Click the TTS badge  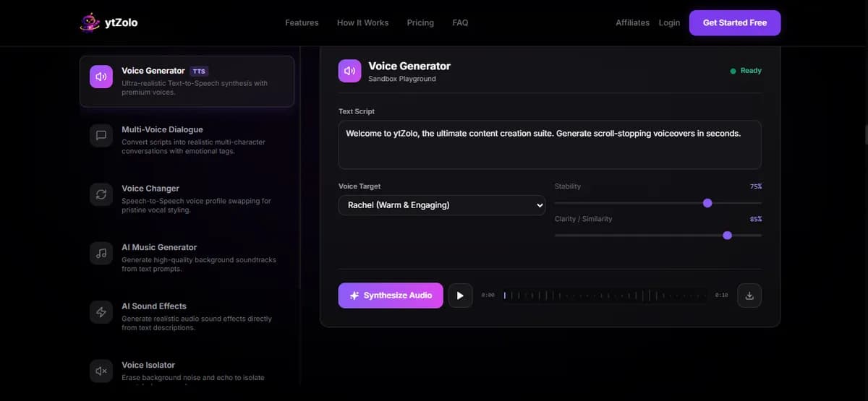coord(199,72)
